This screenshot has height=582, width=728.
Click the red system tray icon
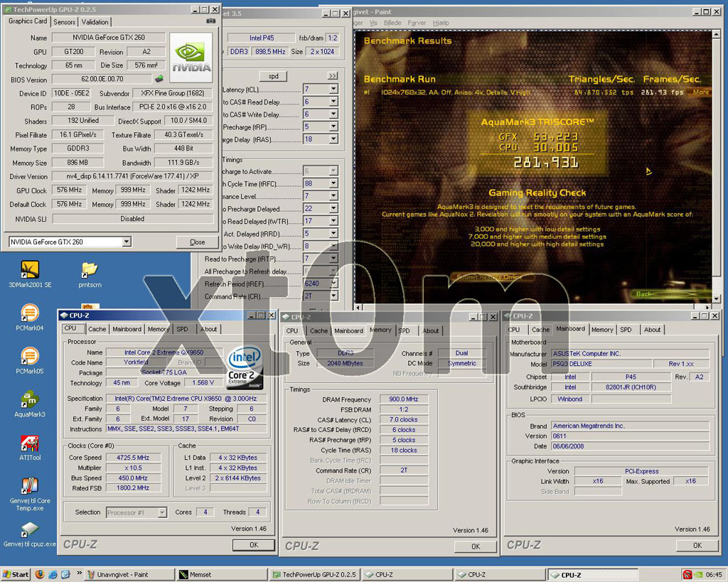(687, 575)
